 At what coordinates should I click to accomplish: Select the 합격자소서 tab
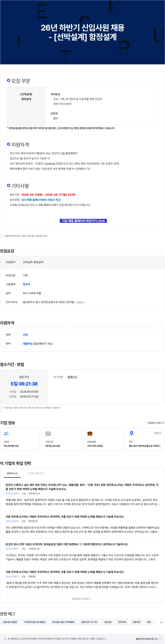tap(12, 473)
